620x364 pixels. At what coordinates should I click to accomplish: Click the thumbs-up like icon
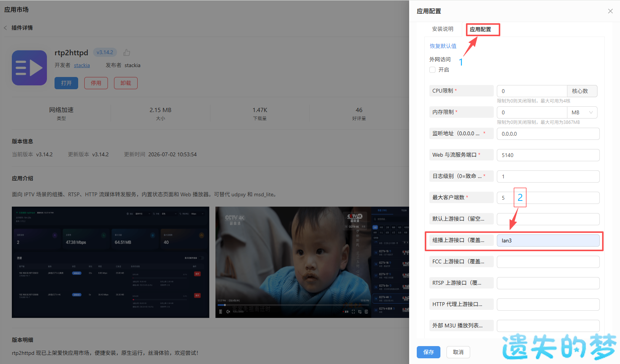[x=127, y=53]
